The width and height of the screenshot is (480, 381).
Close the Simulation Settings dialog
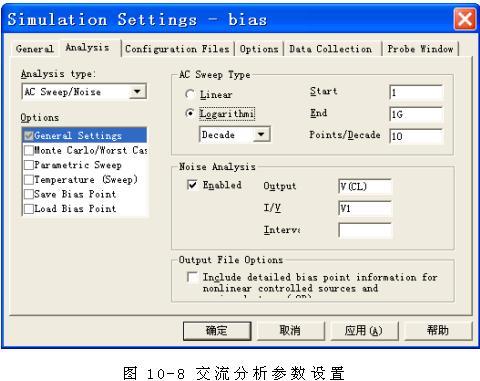465,19
